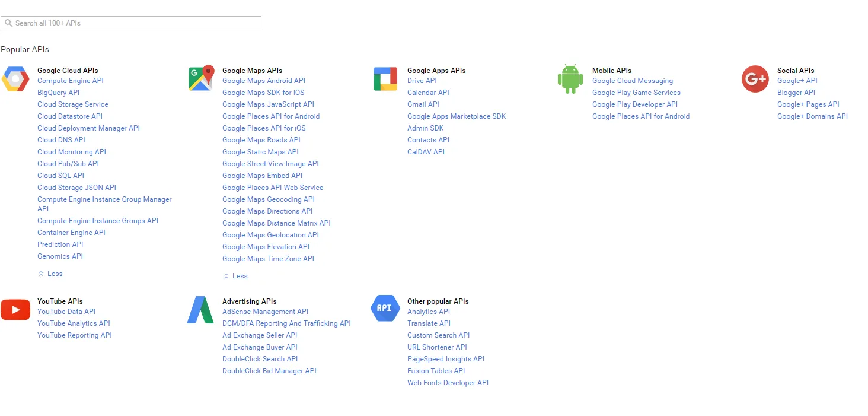
Task: Click the Google Cloud Platform hexagon icon
Action: pyautogui.click(x=15, y=79)
